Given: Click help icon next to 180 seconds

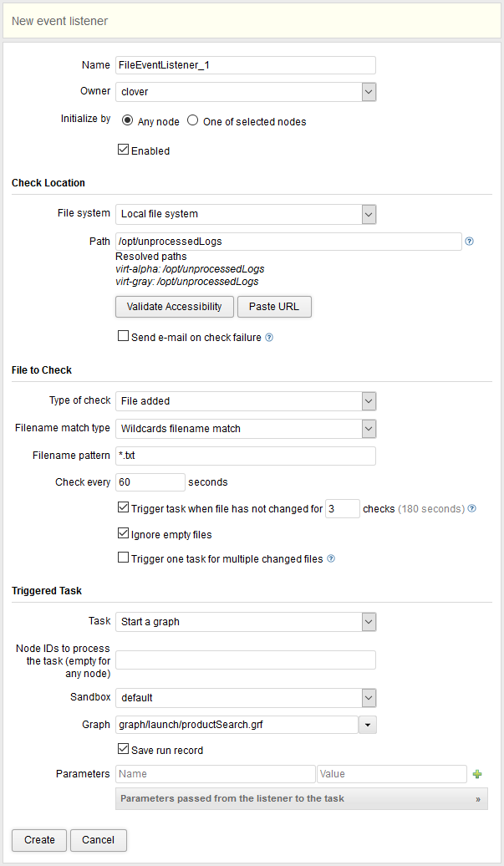Looking at the screenshot, I should [473, 508].
